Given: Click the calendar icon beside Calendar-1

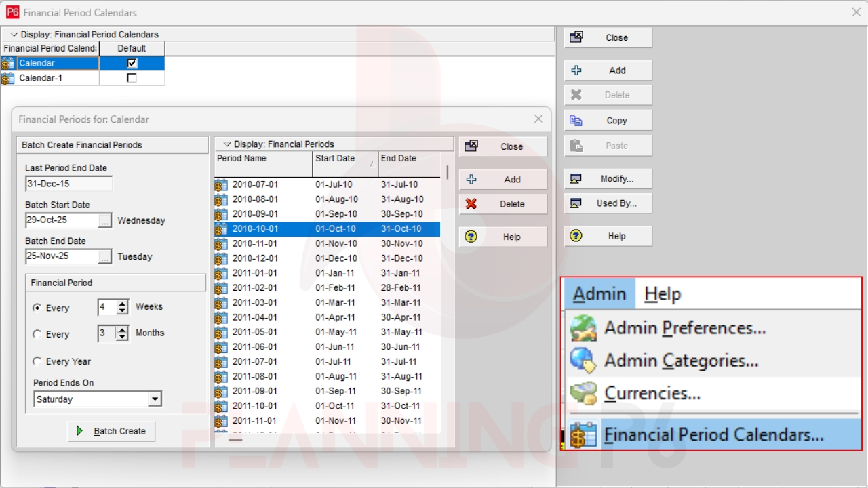Looking at the screenshot, I should pyautogui.click(x=8, y=78).
